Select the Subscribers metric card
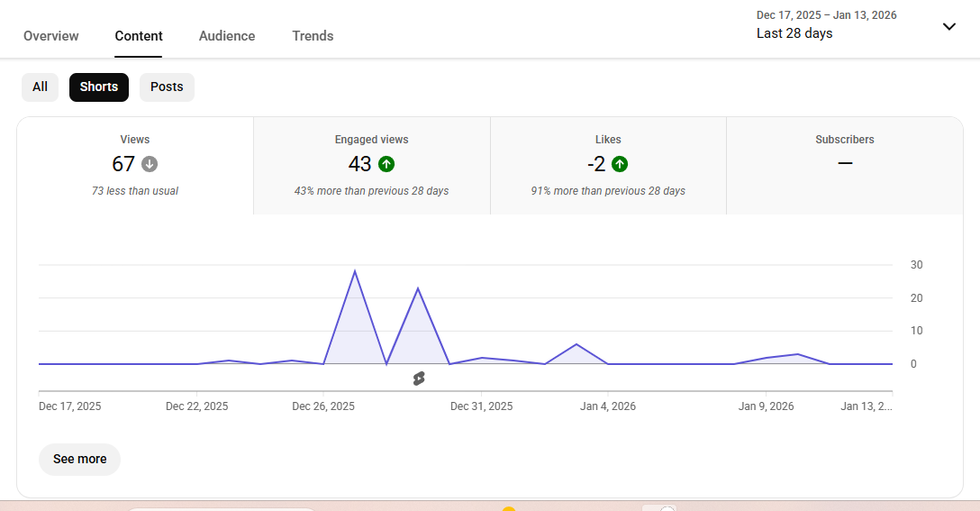This screenshot has height=511, width=980. 844,165
